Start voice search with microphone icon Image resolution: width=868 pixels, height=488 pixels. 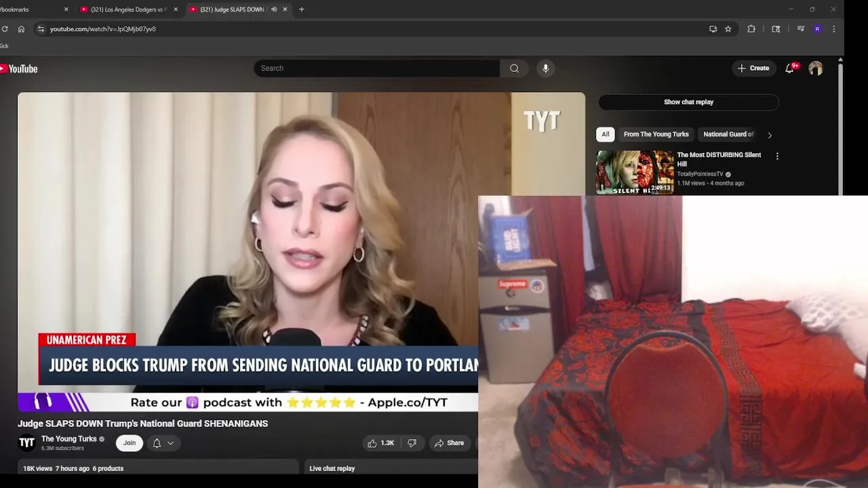545,68
